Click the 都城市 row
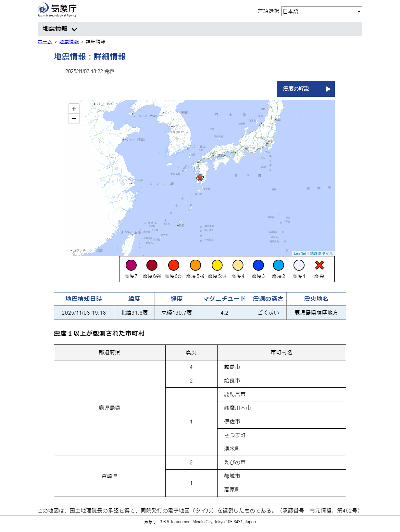The image size is (400, 532). pos(281,476)
